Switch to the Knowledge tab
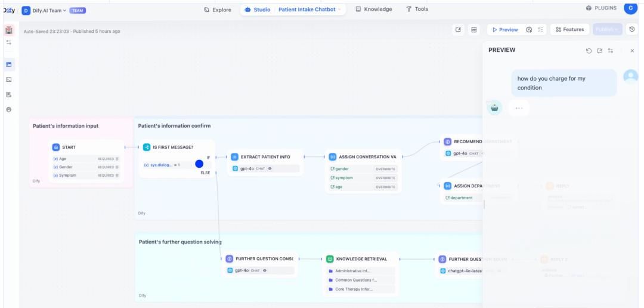 [x=374, y=9]
